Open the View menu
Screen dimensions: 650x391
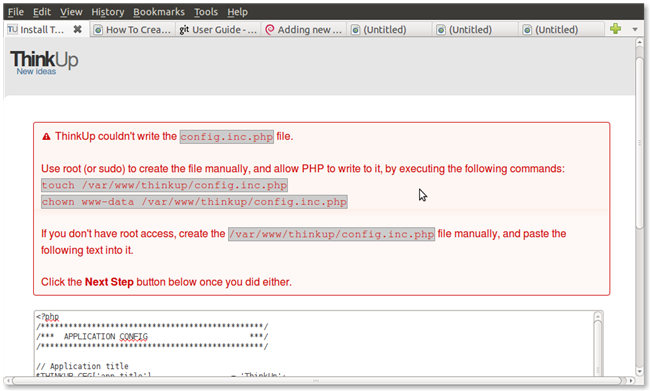pos(71,12)
